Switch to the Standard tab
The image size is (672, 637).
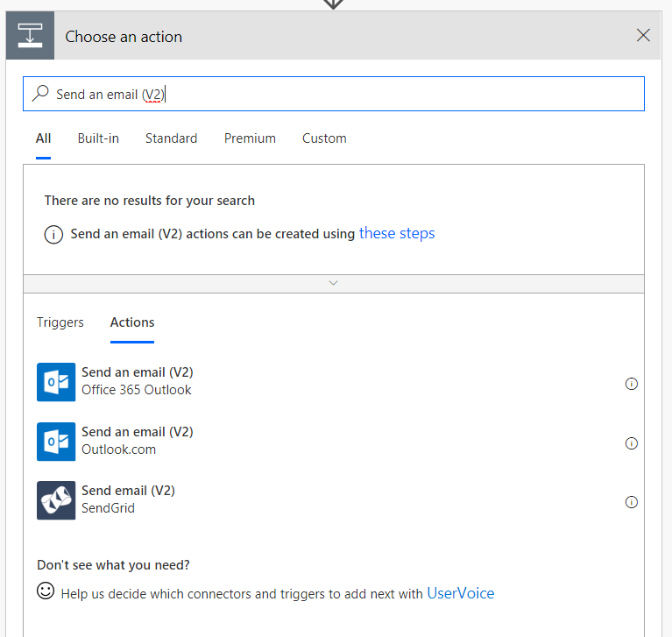171,138
